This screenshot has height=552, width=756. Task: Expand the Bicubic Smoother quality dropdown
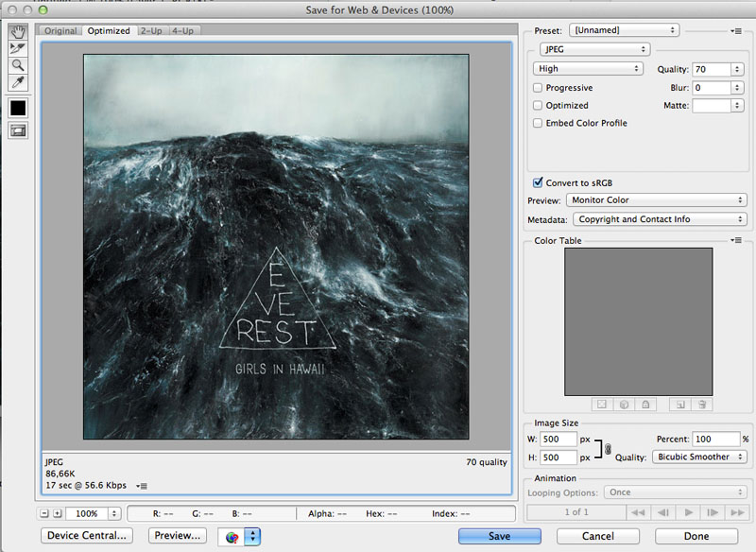698,457
